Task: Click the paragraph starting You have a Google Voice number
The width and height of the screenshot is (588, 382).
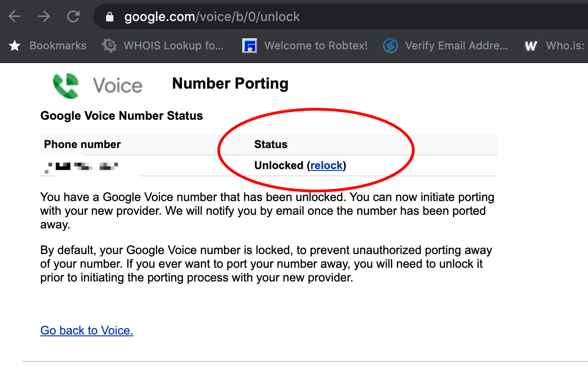Action: (x=267, y=211)
